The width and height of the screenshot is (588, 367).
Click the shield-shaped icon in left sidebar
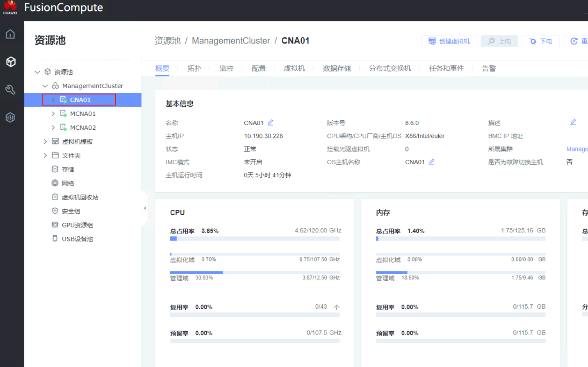[10, 117]
